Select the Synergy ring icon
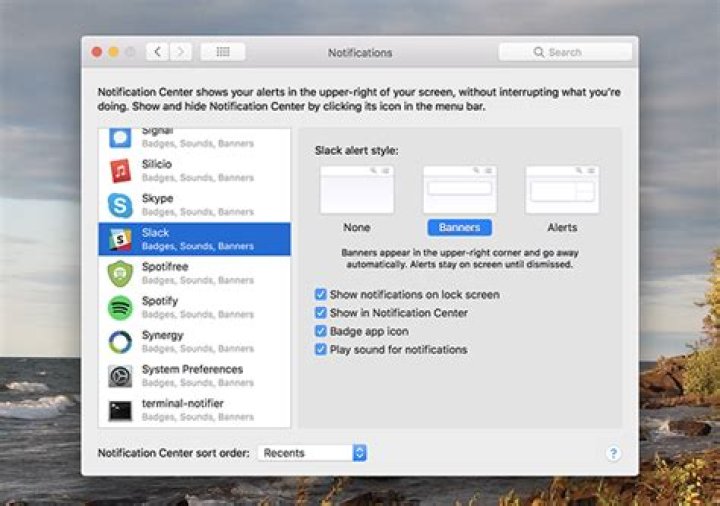720x506 pixels. (x=120, y=342)
